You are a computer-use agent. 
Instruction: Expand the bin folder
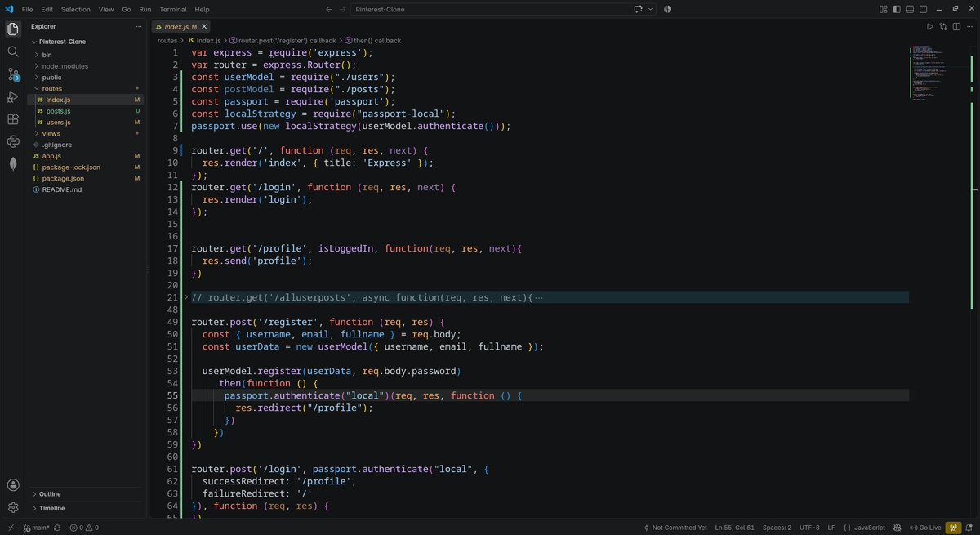coord(86,55)
